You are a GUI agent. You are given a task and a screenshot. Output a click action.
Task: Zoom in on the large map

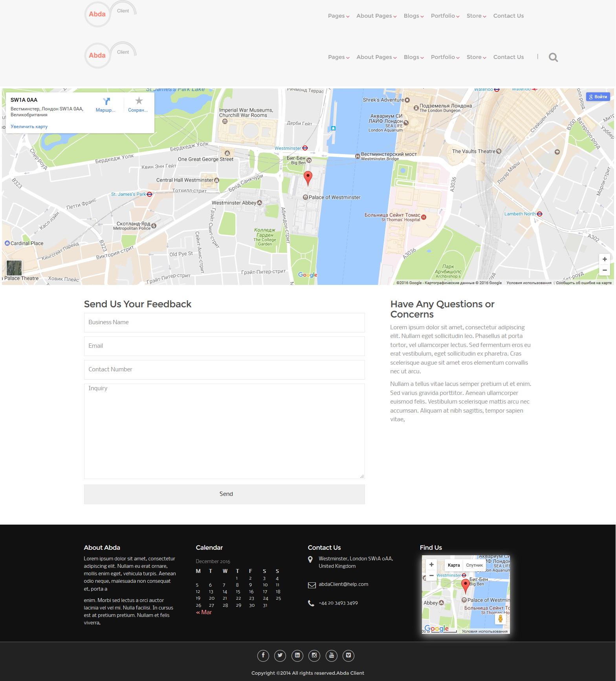tap(605, 259)
